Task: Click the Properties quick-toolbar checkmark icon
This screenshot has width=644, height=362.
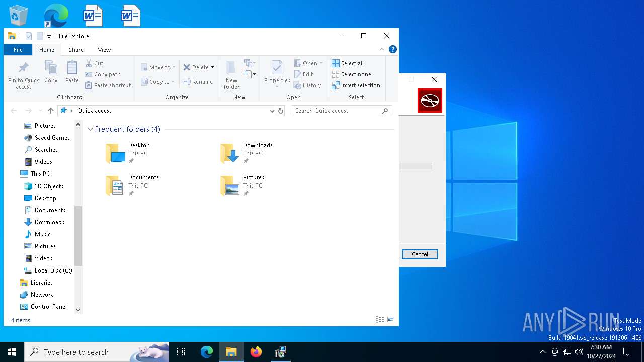Action: coord(29,36)
